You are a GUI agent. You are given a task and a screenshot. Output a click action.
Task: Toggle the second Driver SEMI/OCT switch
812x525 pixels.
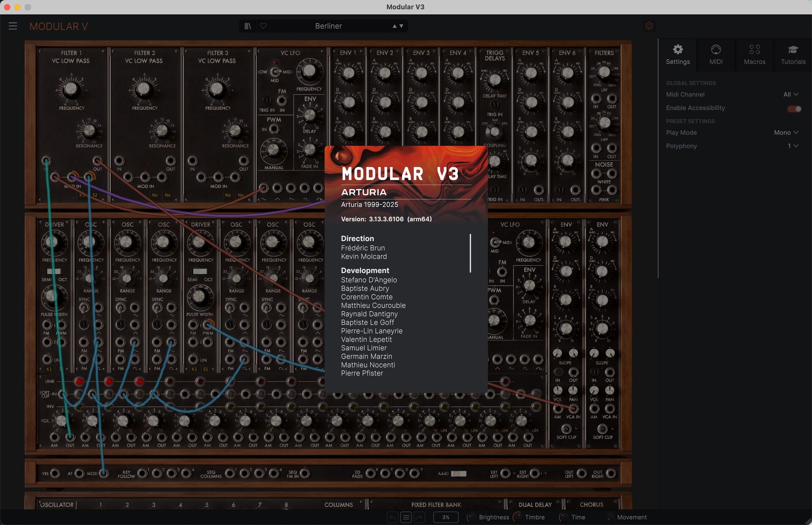pyautogui.click(x=200, y=271)
